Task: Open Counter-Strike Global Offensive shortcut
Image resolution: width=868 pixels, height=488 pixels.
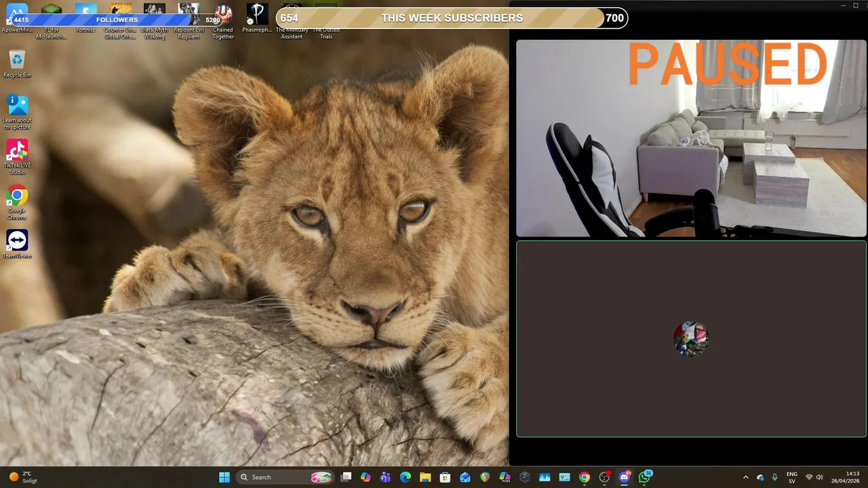Action: (x=120, y=21)
